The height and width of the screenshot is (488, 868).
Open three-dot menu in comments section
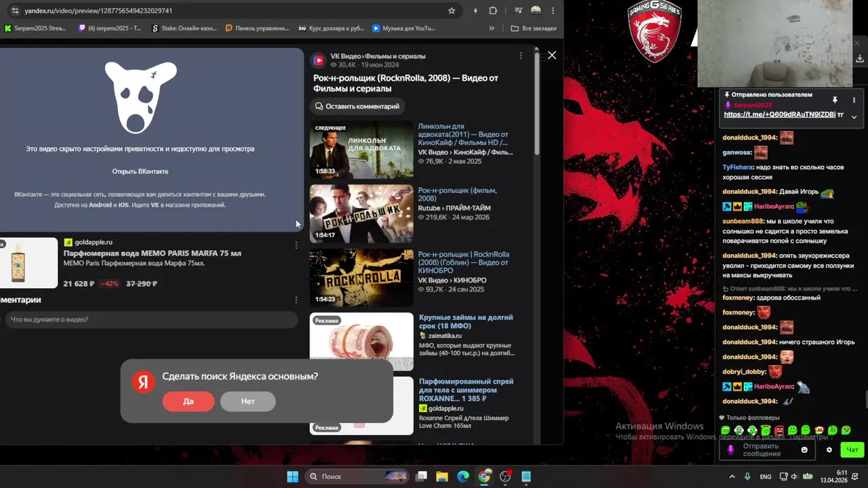pos(296,300)
